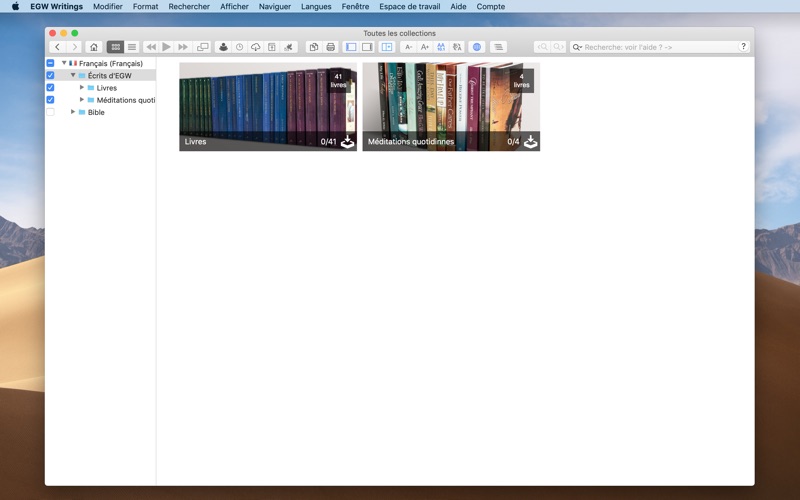Open the EGW Writings application menu
Viewport: 800px width, 500px height.
(57, 7)
